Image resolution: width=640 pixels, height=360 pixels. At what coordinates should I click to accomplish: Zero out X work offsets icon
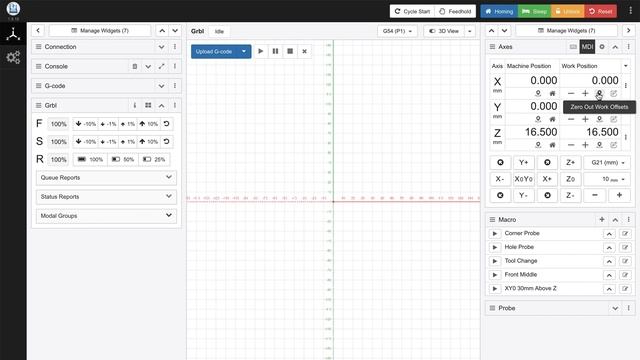tap(599, 93)
